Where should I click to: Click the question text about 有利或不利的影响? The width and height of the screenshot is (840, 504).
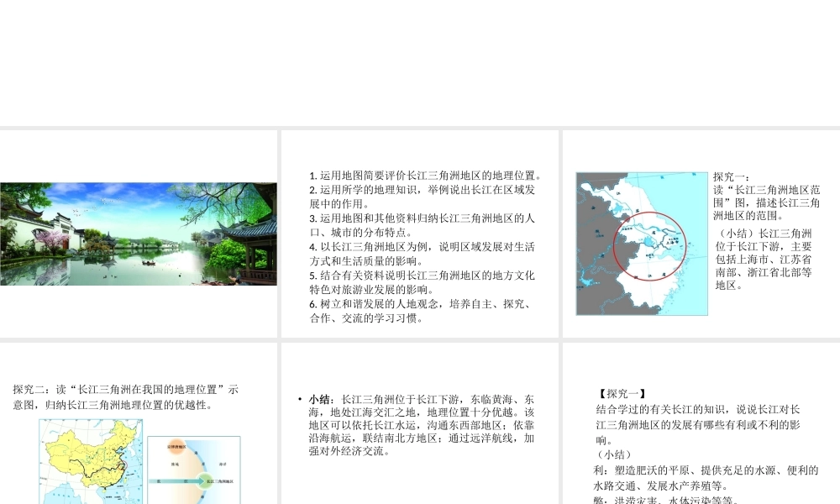(x=698, y=425)
